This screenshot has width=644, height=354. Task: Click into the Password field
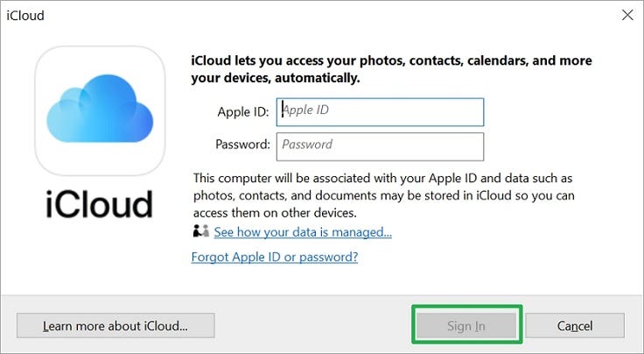(x=380, y=145)
